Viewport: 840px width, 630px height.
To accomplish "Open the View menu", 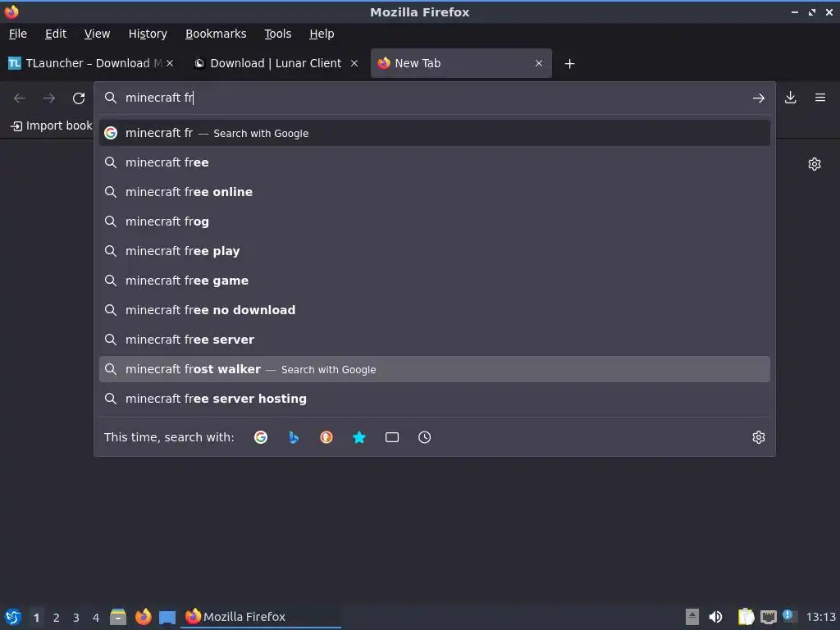I will point(97,34).
